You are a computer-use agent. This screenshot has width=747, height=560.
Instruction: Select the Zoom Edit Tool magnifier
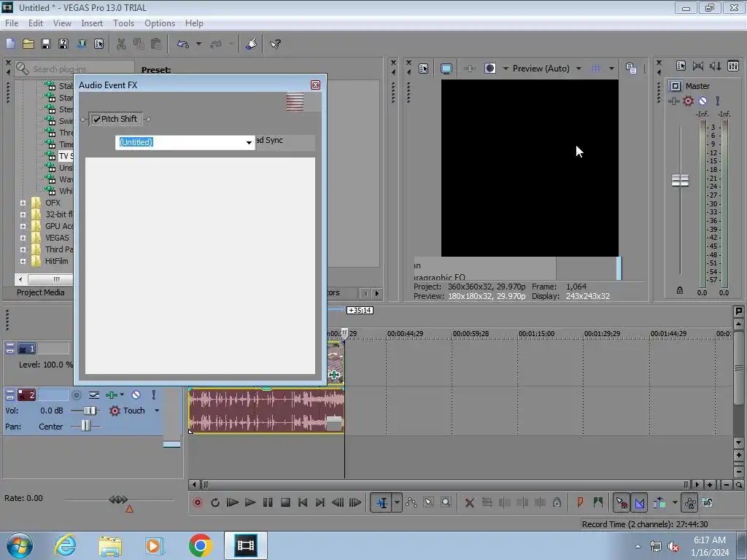click(x=446, y=502)
